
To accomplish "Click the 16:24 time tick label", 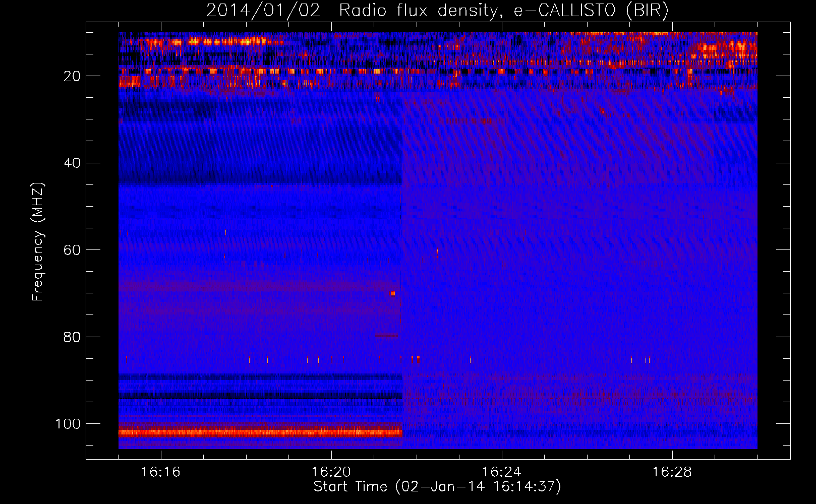I will [x=502, y=472].
